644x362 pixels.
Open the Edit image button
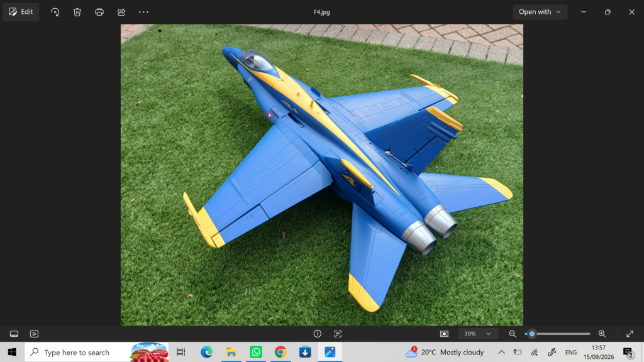pyautogui.click(x=21, y=12)
